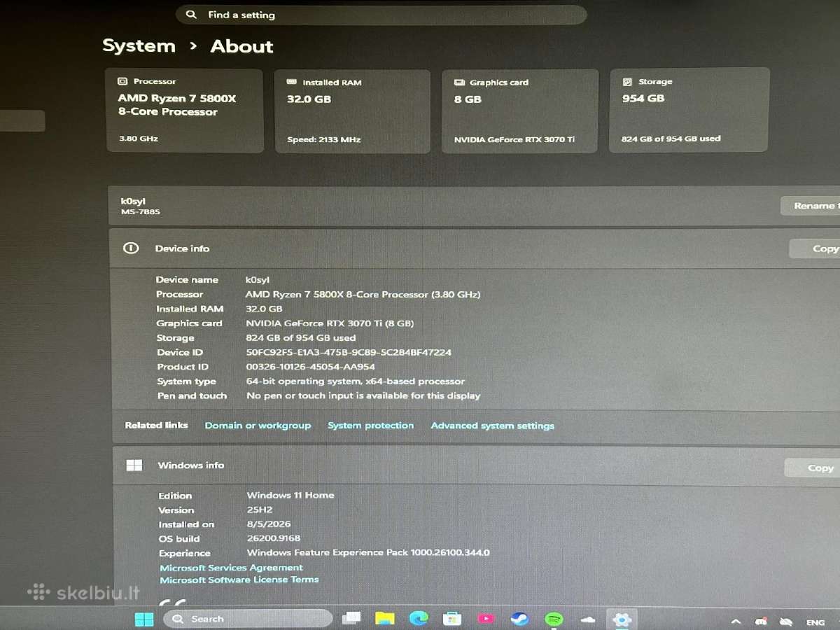Open Domain or workgroup link
This screenshot has height=630, width=840.
point(258,425)
